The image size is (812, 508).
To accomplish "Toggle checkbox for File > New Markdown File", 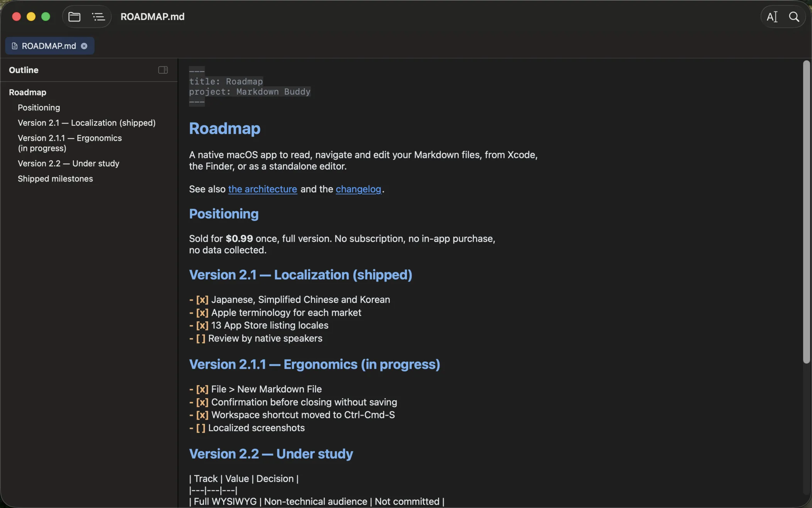I will (202, 389).
